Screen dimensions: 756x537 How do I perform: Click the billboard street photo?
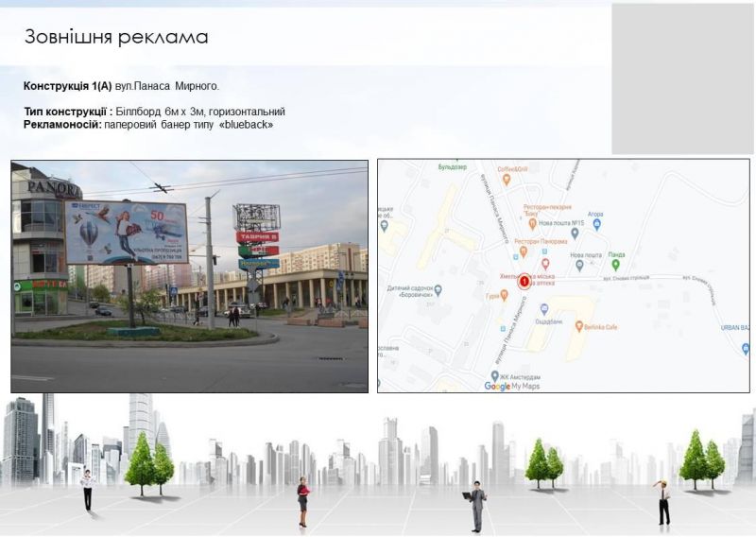tap(190, 276)
